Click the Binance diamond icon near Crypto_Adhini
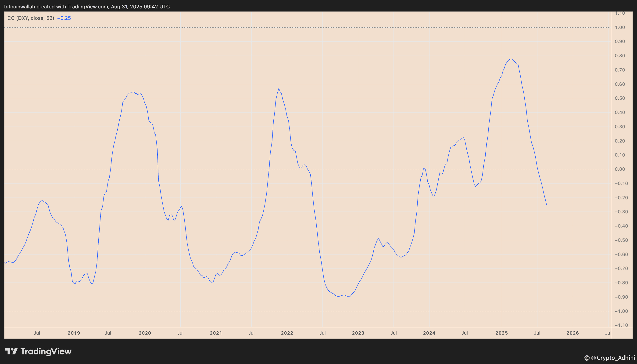Viewport: 637px width, 364px height. (587, 358)
